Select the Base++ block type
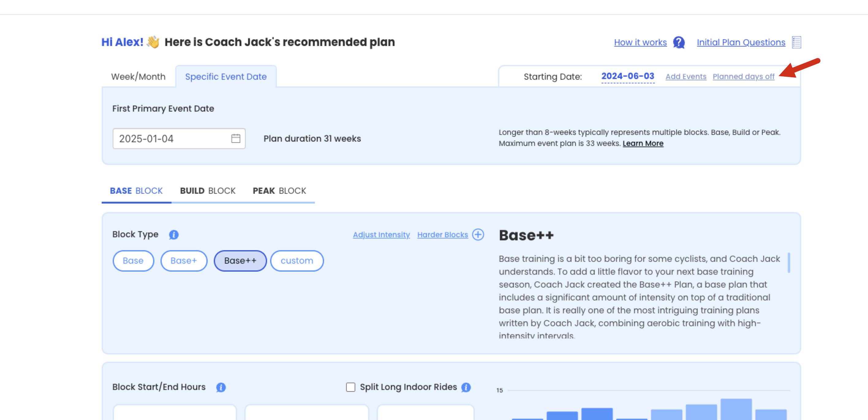The height and width of the screenshot is (420, 868). [x=240, y=261]
